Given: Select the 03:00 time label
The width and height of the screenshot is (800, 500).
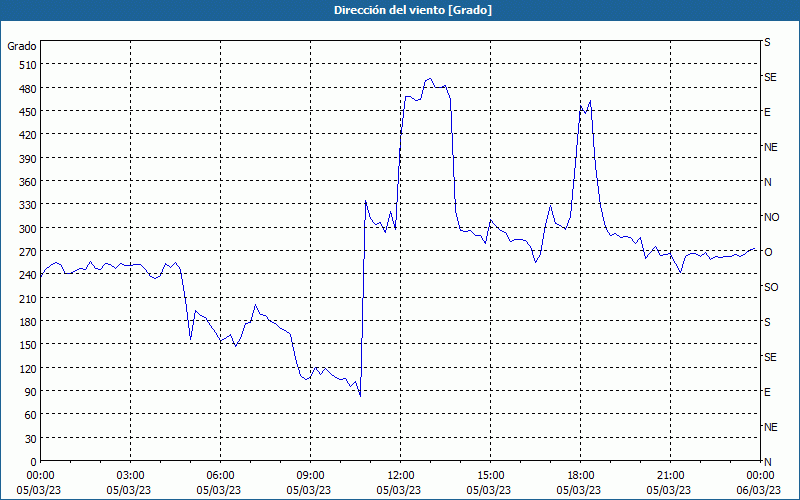Looking at the screenshot, I should pyautogui.click(x=130, y=476).
